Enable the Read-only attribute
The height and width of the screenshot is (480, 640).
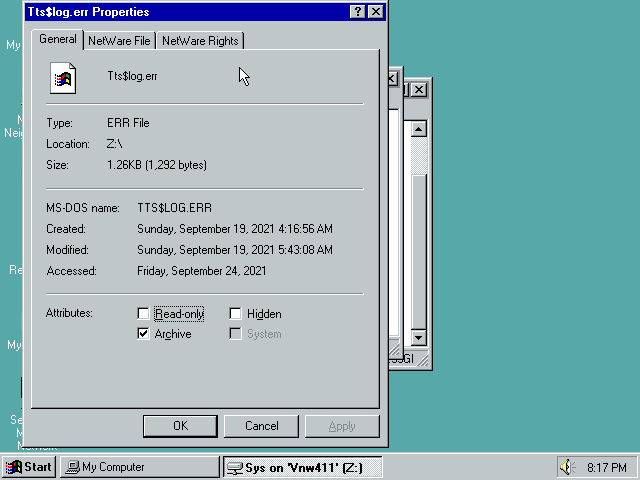click(x=143, y=313)
